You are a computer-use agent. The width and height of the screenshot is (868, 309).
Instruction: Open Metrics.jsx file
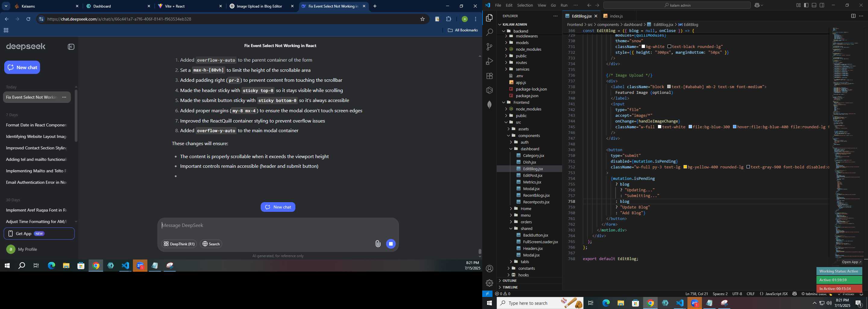click(x=532, y=182)
